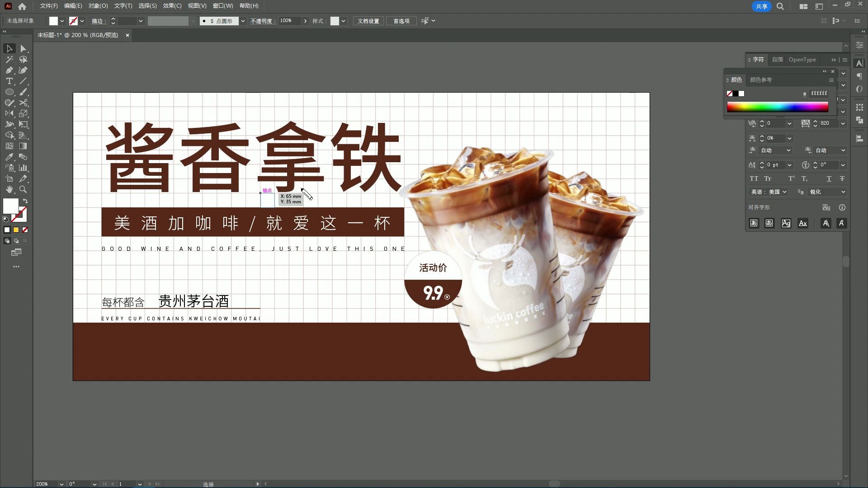
Task: Select the Perspective Grid tool
Action: point(24,135)
